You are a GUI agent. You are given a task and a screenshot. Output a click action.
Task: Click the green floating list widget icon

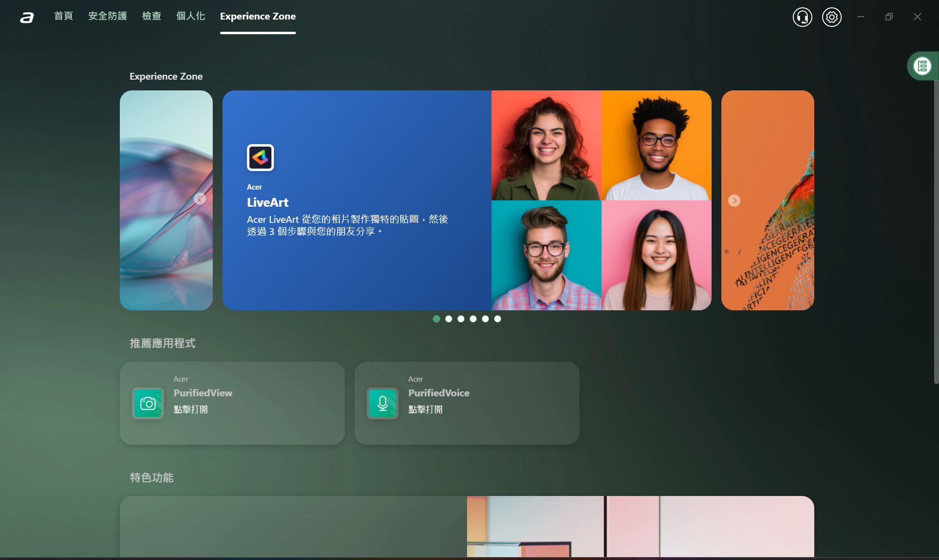point(922,66)
